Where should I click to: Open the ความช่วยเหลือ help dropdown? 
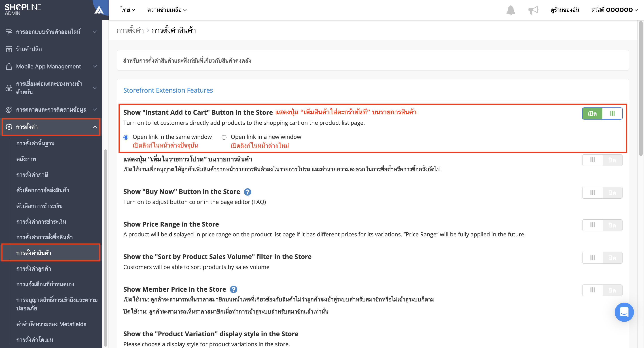click(167, 10)
